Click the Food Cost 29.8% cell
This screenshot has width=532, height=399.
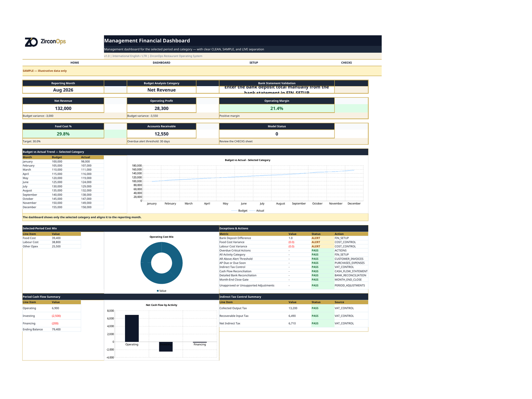pos(63,134)
